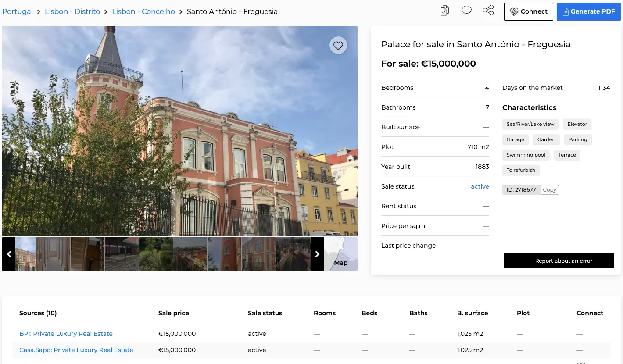Image resolution: width=623 pixels, height=364 pixels.
Task: Open the Map thumbnail
Action: click(x=341, y=254)
